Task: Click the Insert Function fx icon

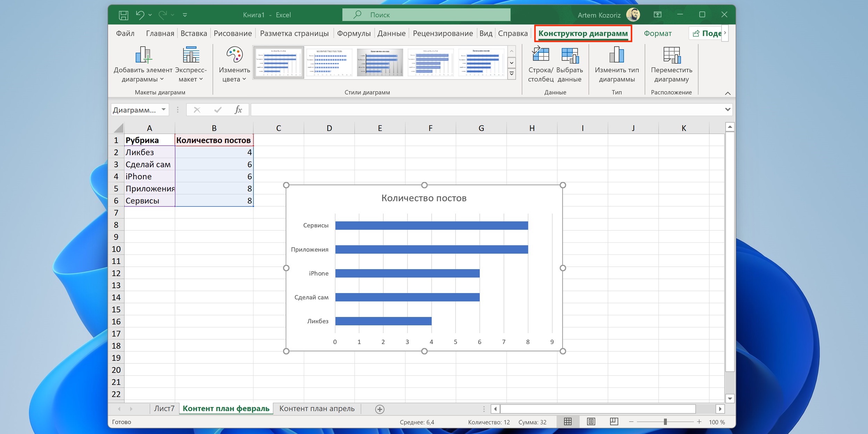Action: 238,110
